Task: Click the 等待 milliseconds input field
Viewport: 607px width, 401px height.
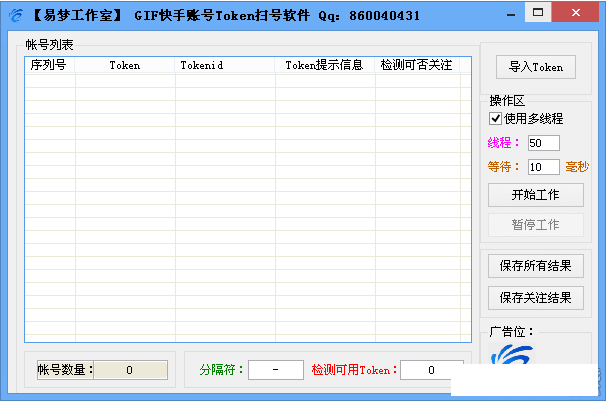Action: tap(543, 167)
